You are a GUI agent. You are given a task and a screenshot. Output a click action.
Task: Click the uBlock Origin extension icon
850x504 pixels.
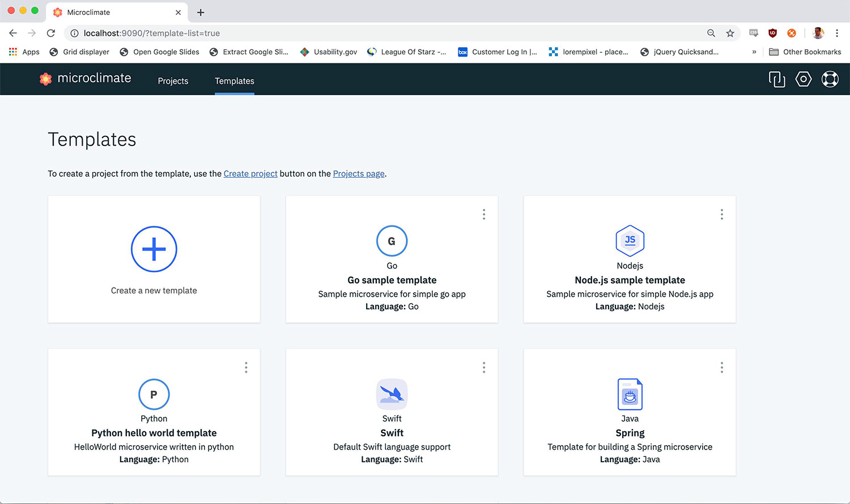pyautogui.click(x=772, y=33)
